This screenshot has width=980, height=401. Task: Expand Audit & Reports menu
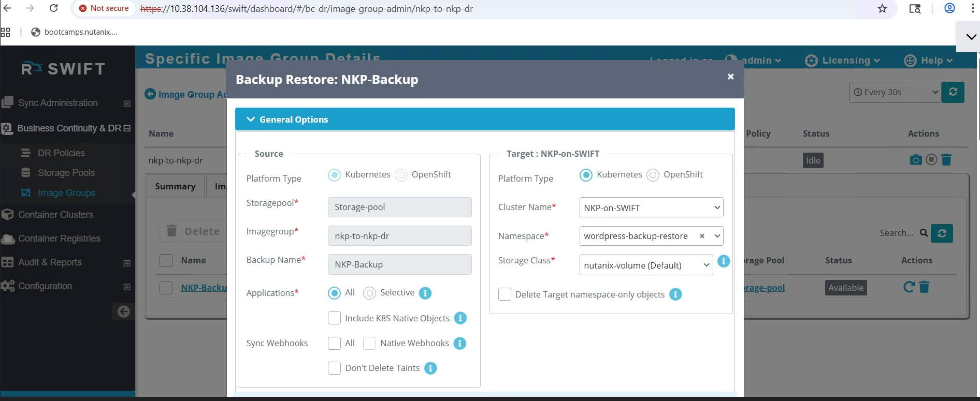click(127, 263)
